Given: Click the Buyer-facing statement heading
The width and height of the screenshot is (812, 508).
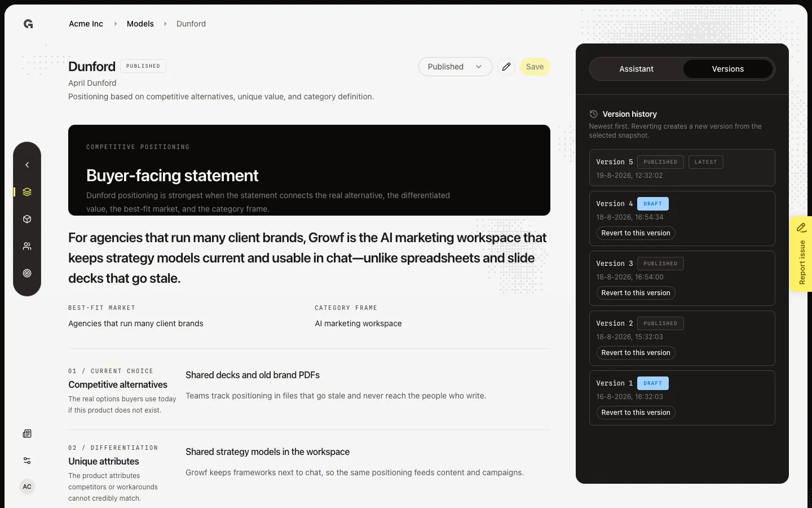Looking at the screenshot, I should 173,176.
